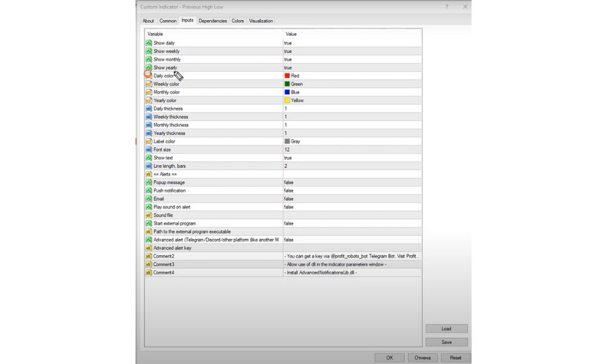607x364 pixels.
Task: Click the icon beside Show daily variable
Action: coord(149,43)
